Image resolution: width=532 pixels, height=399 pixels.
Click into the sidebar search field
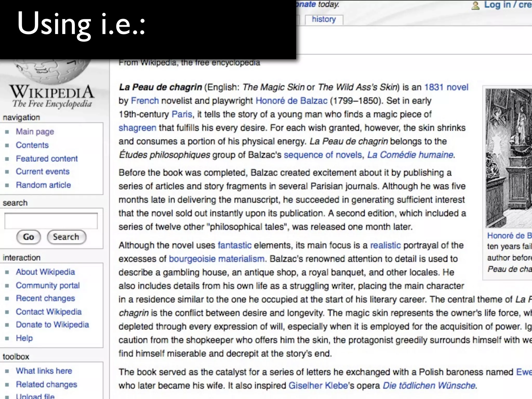pos(51,221)
